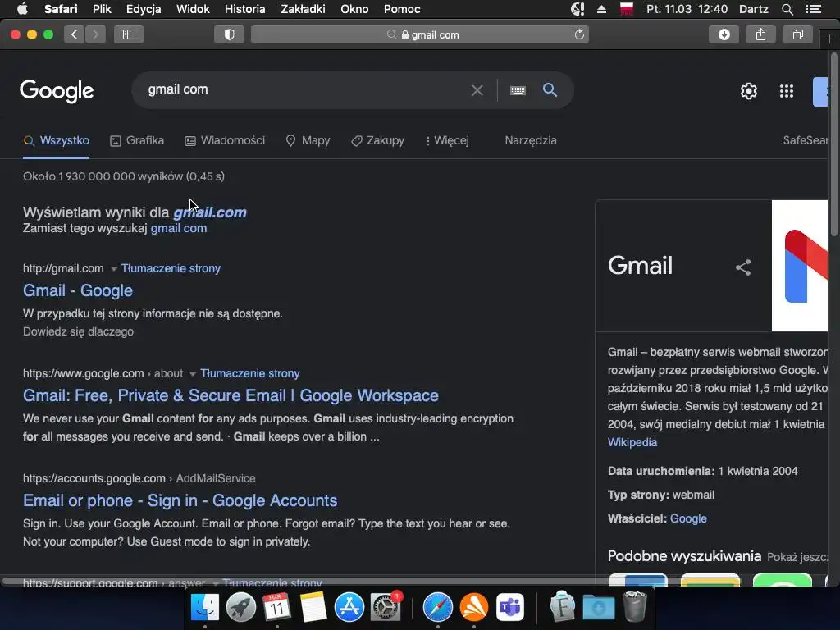Switch to the Mapy tab
The image size is (840, 630).
tap(308, 141)
